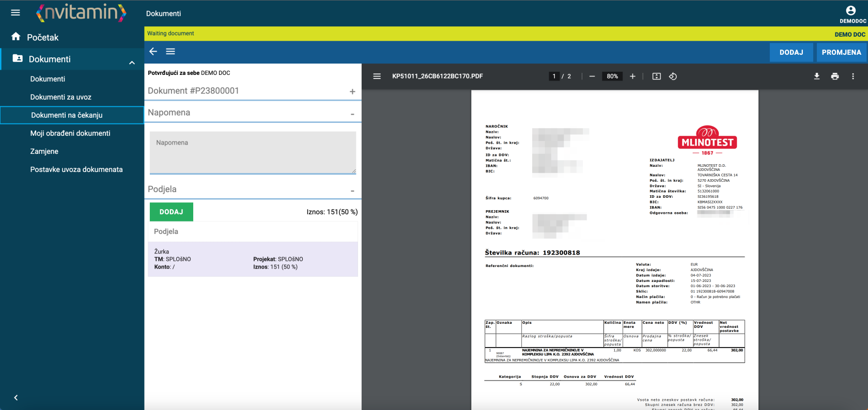Image resolution: width=868 pixels, height=410 pixels.
Task: Select Moji obrađeni dokumenti in sidebar
Action: point(70,133)
